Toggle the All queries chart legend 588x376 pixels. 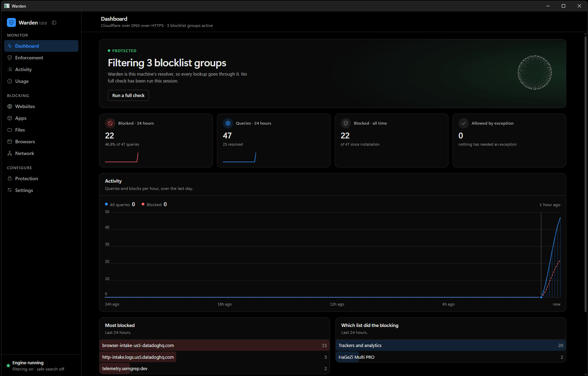pyautogui.click(x=120, y=204)
